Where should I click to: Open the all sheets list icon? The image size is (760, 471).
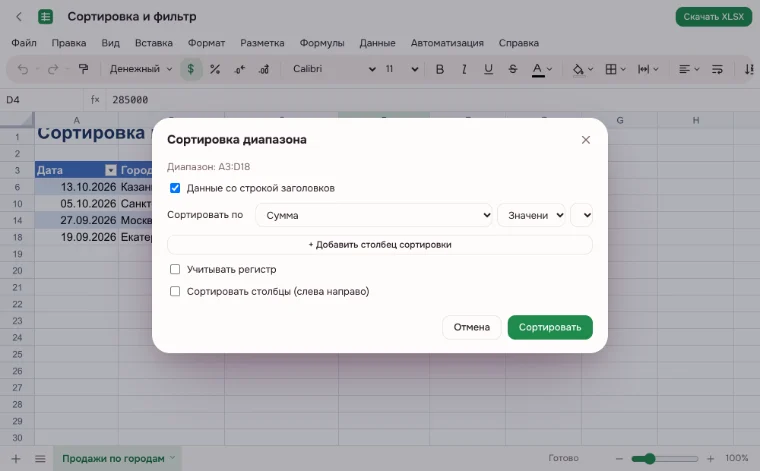pos(40,458)
